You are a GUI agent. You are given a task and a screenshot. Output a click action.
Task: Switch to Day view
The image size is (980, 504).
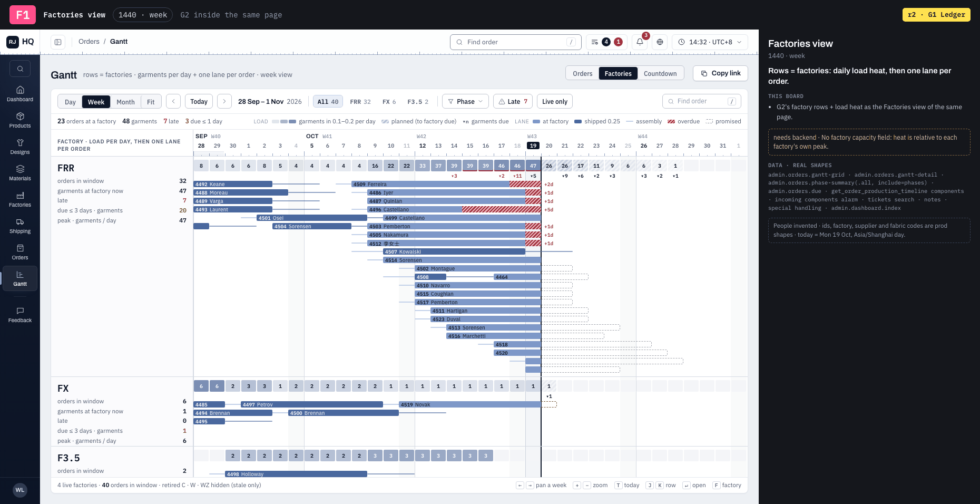click(x=70, y=102)
